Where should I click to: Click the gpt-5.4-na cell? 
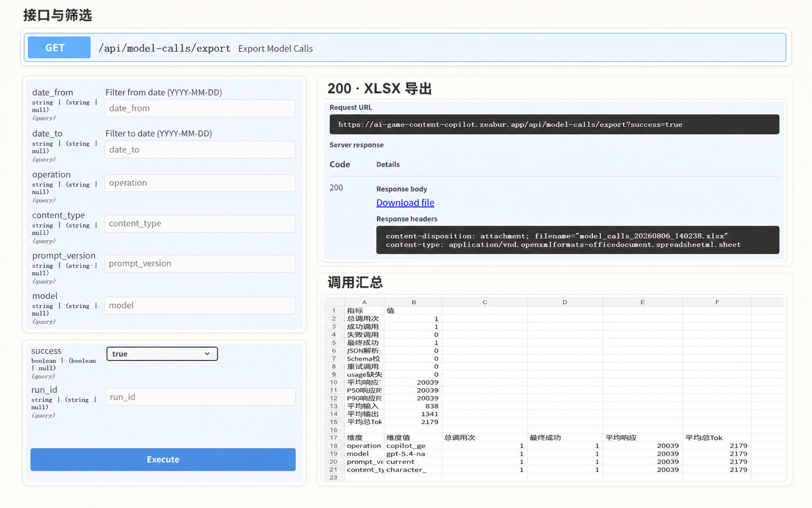(413, 454)
